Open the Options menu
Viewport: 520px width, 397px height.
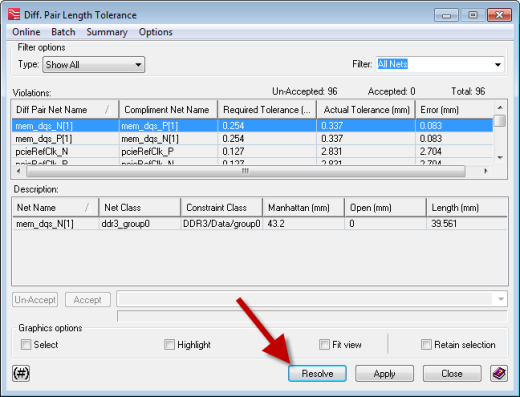156,32
